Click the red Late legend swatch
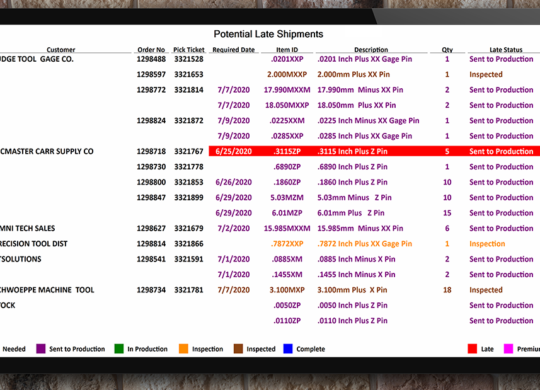 (x=472, y=349)
